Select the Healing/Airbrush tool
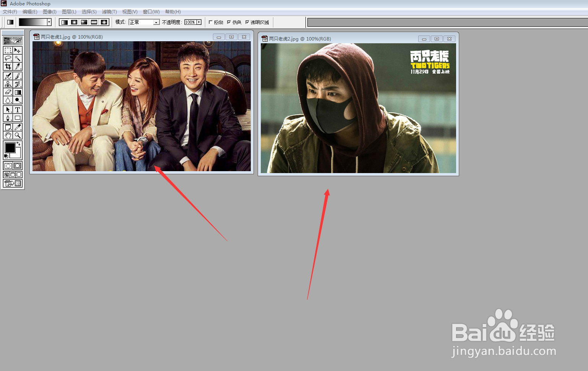588x371 pixels. (x=8, y=76)
